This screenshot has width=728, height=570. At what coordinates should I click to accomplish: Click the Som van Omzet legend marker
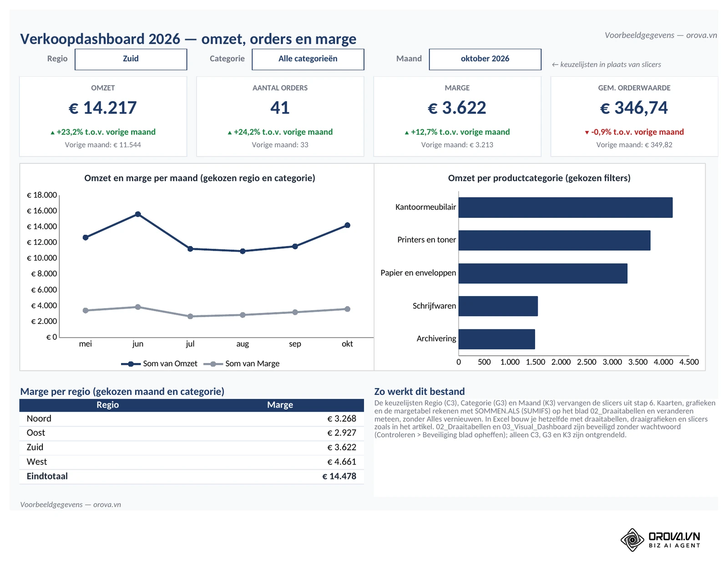point(131,364)
